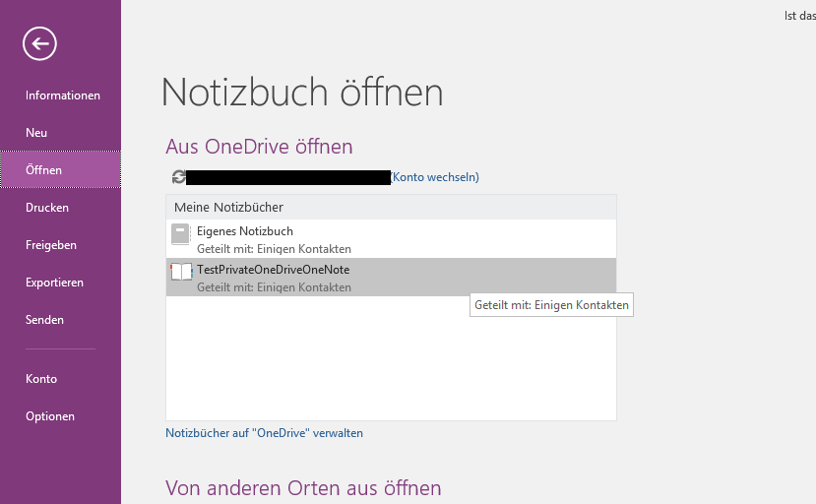The image size is (816, 504).
Task: Click the Von anderen Orten aus öffnen heading
Action: (x=303, y=488)
